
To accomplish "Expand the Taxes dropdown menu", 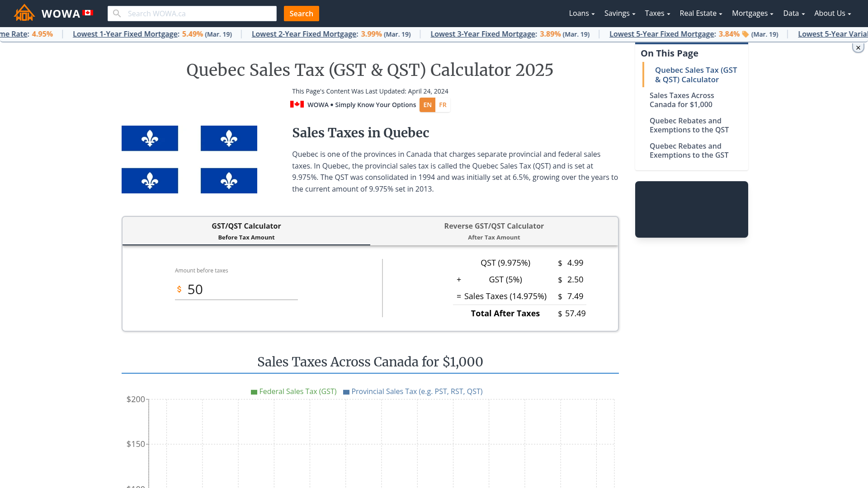I will (657, 13).
